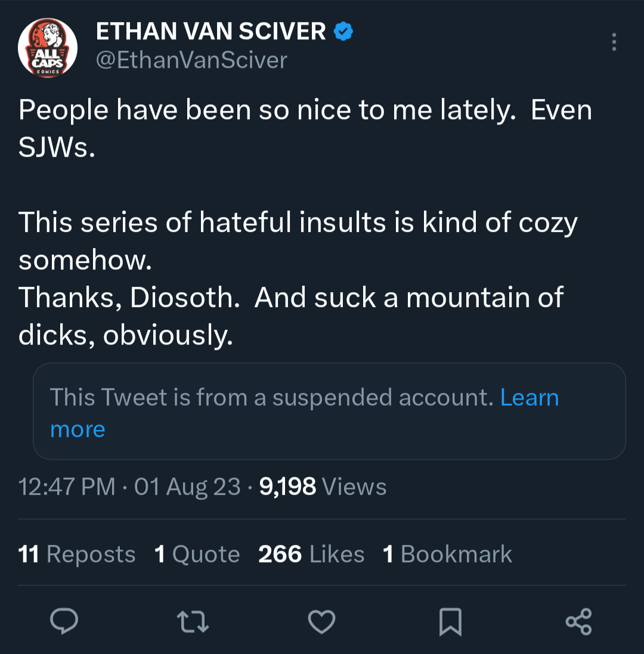The height and width of the screenshot is (654, 644).
Task: Visit the @EthanVanSciver handle
Action: tap(191, 60)
